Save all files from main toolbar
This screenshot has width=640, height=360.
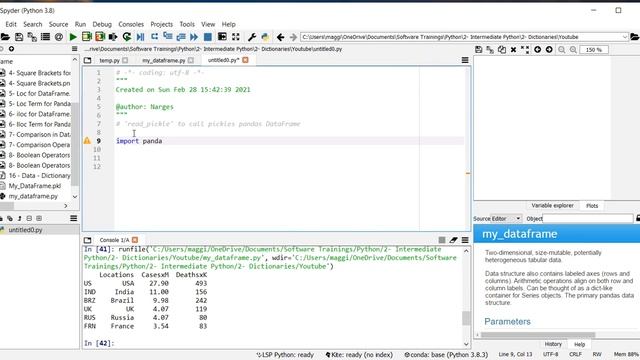[x=32, y=37]
